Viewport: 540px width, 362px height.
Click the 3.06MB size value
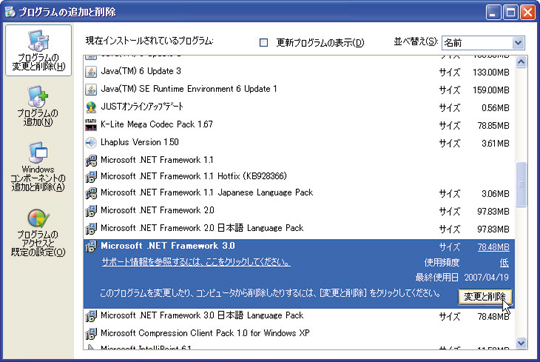click(x=495, y=194)
